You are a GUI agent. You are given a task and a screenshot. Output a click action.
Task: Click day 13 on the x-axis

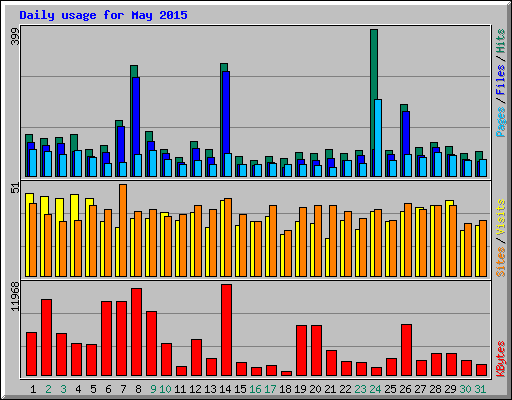(x=210, y=389)
